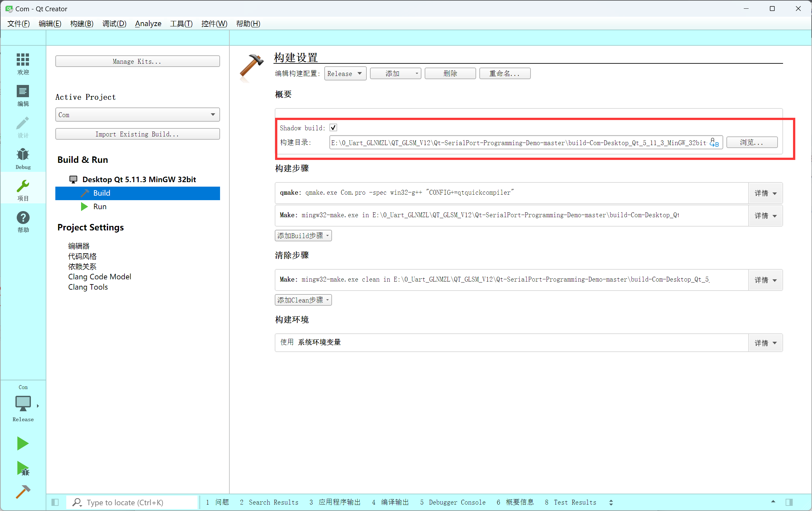Screen dimensions: 812x511
Task: Build project with bottom hammer icon
Action: (23, 492)
